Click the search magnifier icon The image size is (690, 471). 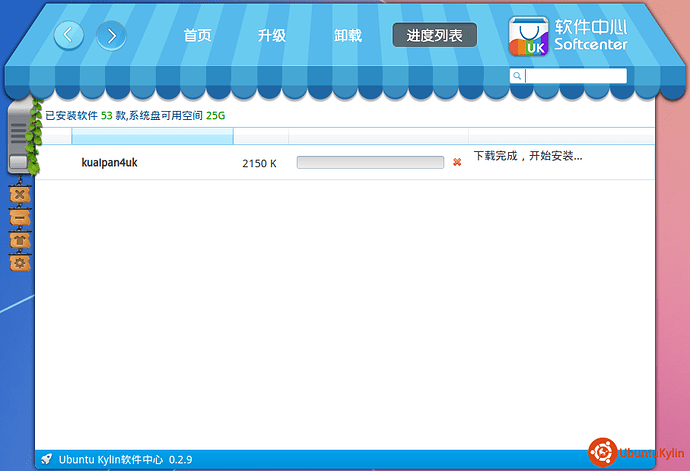tap(517, 76)
